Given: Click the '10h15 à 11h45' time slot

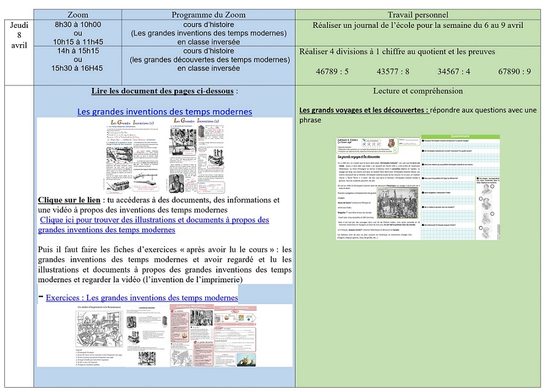Looking at the screenshot, I should [78, 42].
